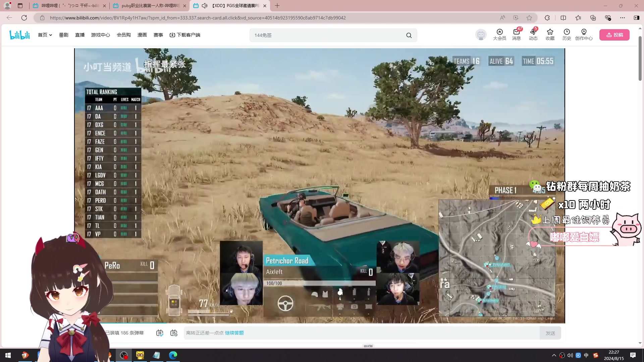Image resolution: width=644 pixels, height=362 pixels.
Task: Show hidden system tray icons
Action: click(x=554, y=355)
